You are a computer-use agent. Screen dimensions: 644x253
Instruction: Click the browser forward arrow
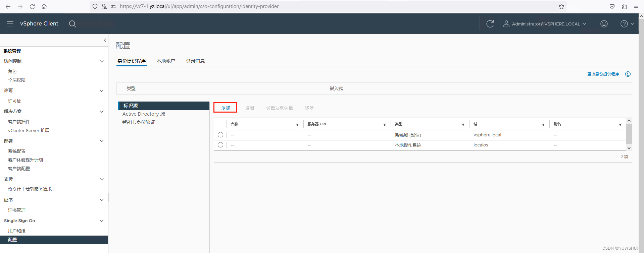point(20,6)
